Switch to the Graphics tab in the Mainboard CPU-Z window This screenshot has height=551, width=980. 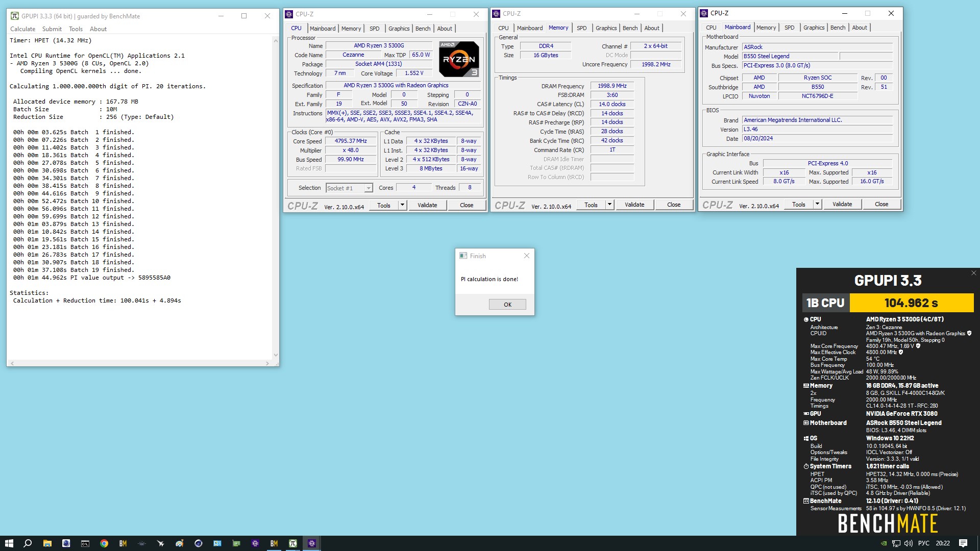814,28
